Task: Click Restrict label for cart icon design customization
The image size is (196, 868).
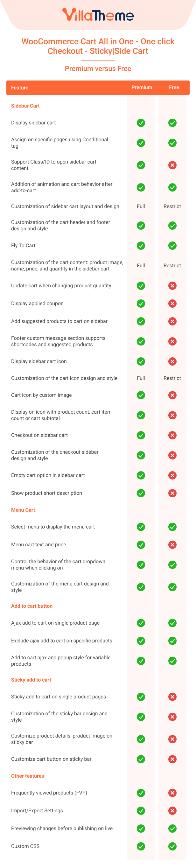Action: (172, 378)
